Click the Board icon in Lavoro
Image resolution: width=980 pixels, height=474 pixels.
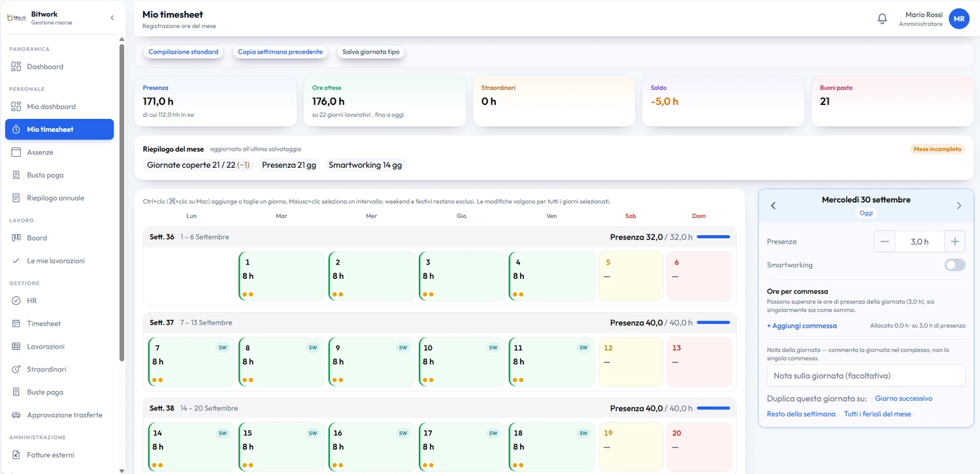pos(16,238)
